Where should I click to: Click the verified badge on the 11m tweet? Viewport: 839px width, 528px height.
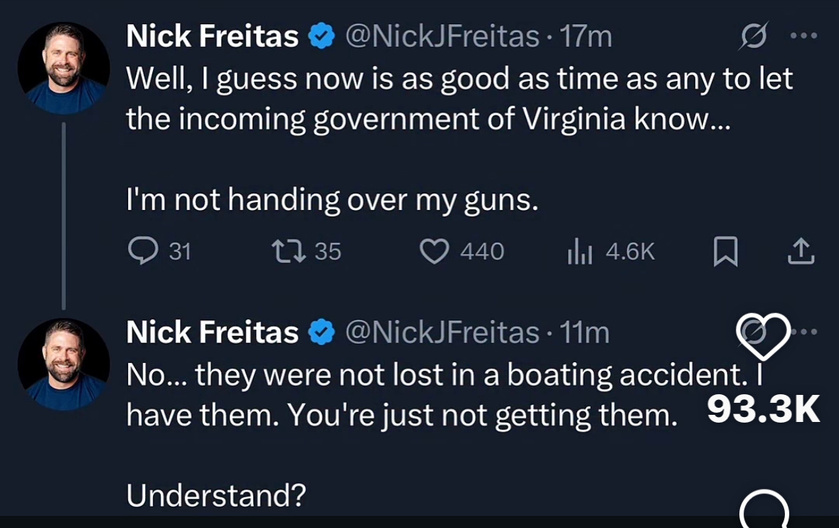pyautogui.click(x=320, y=332)
